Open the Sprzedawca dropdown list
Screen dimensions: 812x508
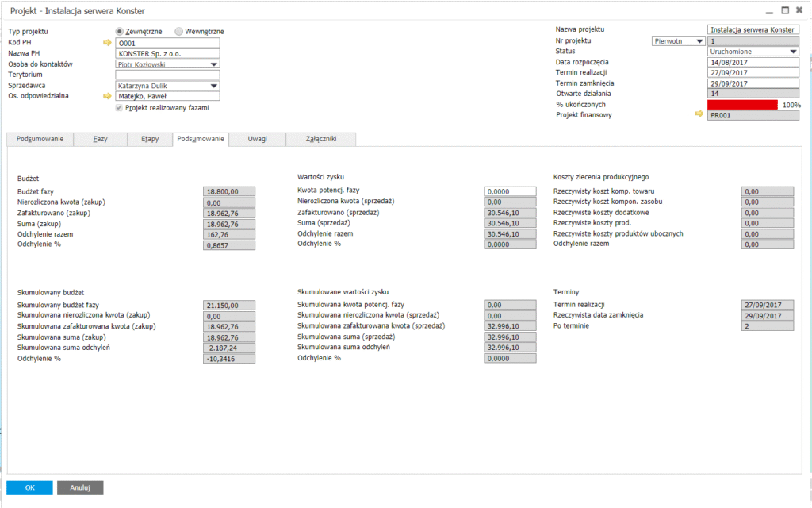coord(214,86)
